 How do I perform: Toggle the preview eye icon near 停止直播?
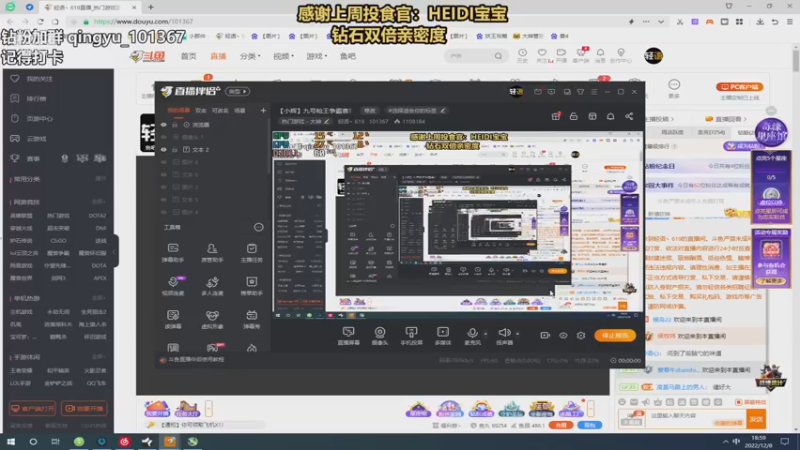[563, 335]
